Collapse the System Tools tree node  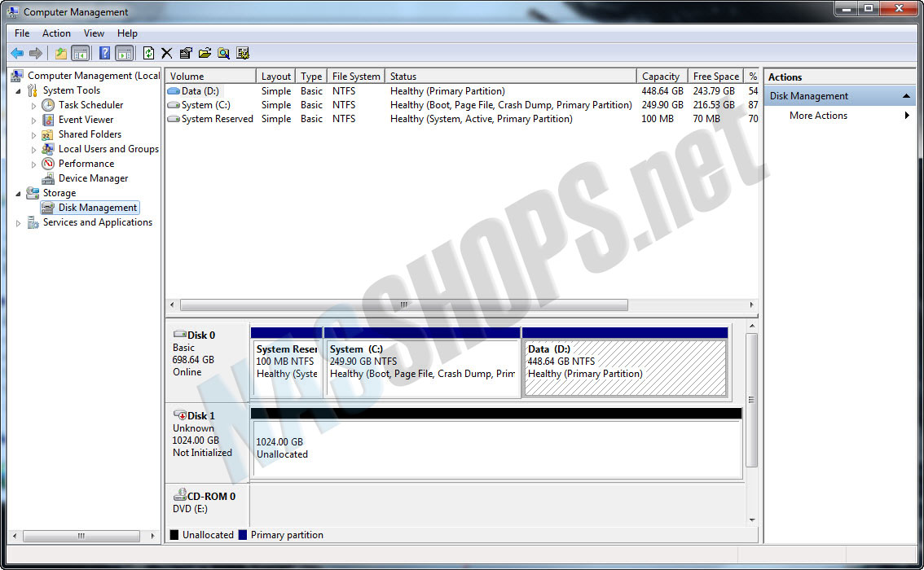click(x=18, y=91)
